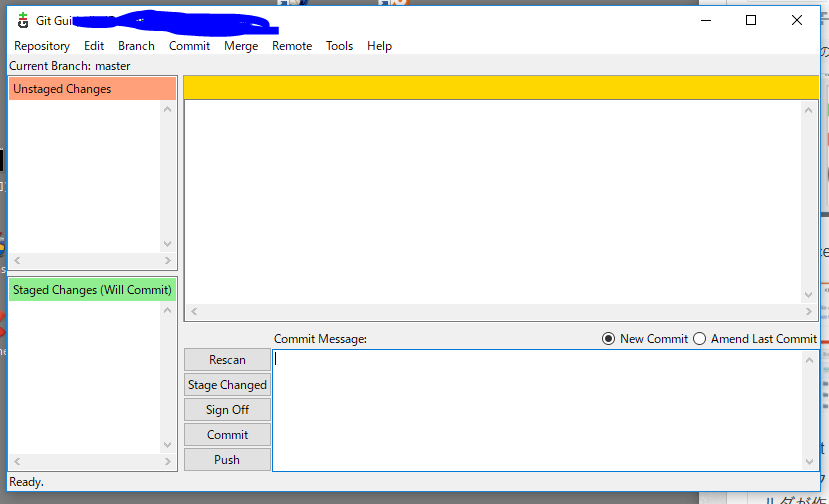Click left arrow of diff pane horizontal scrollbar
The image size is (829, 504).
(x=194, y=311)
